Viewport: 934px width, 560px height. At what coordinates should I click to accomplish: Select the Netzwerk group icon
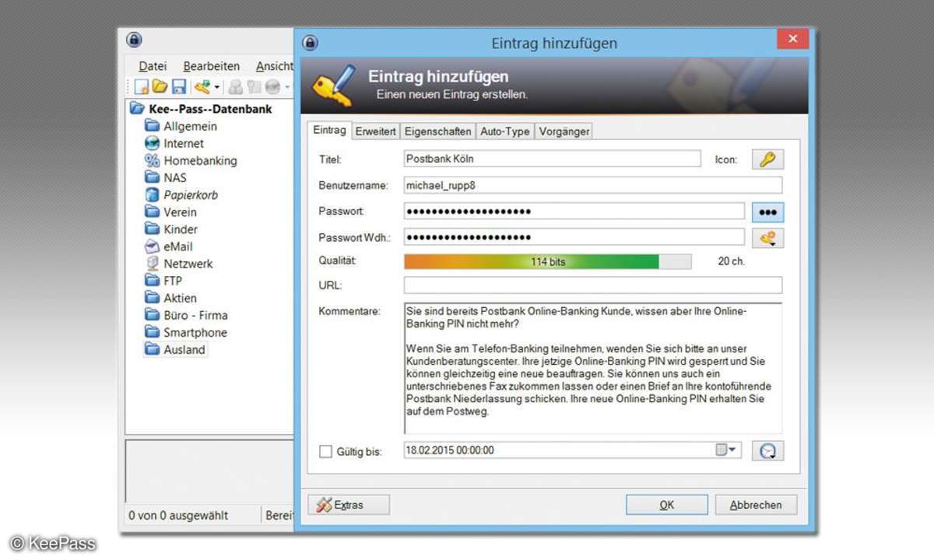152,263
